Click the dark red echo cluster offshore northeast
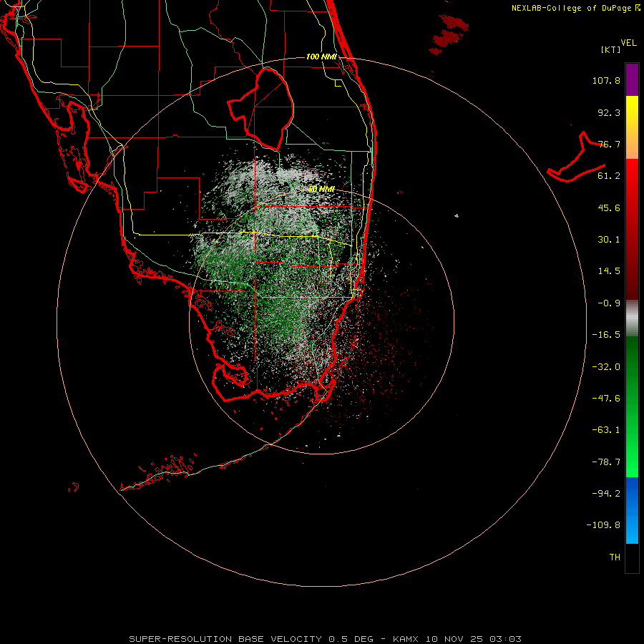Image resolution: width=644 pixels, height=644 pixels. pos(449,35)
